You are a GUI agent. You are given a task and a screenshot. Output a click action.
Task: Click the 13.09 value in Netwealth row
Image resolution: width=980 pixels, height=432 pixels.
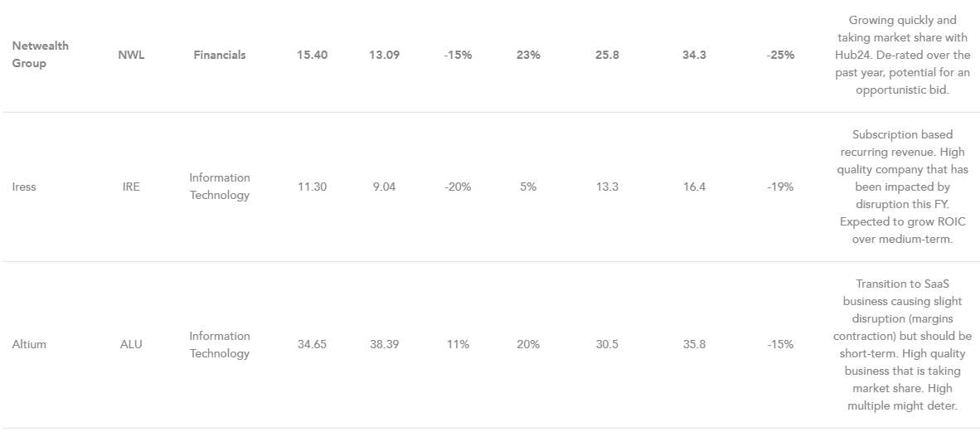pos(384,55)
